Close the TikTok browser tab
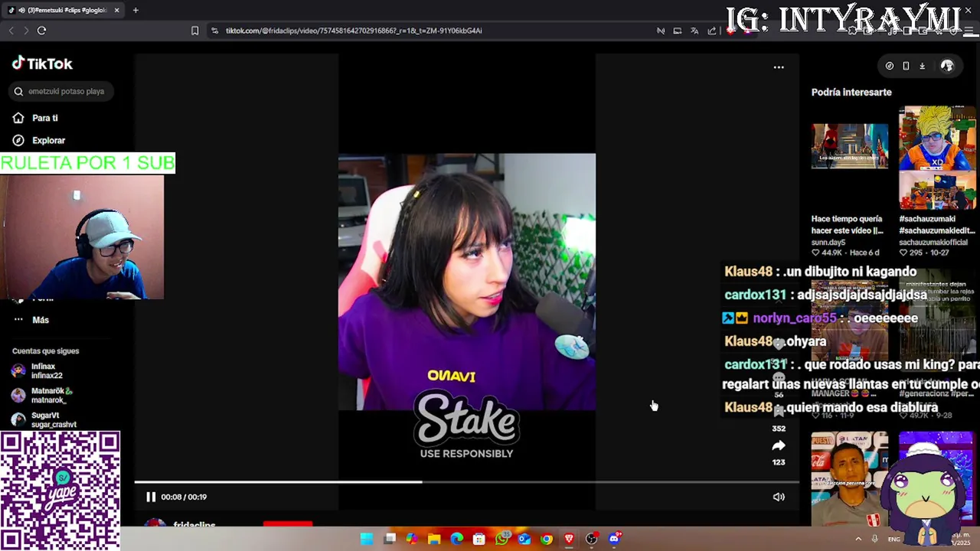 tap(116, 10)
